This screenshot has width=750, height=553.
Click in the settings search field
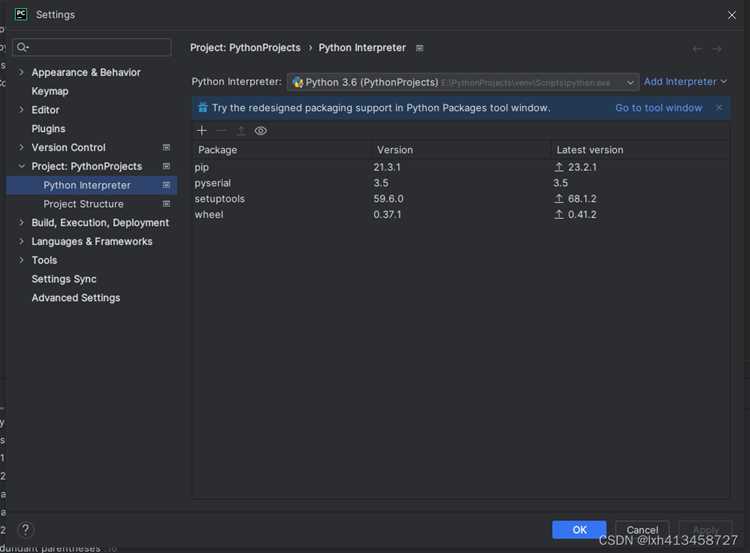pyautogui.click(x=92, y=47)
